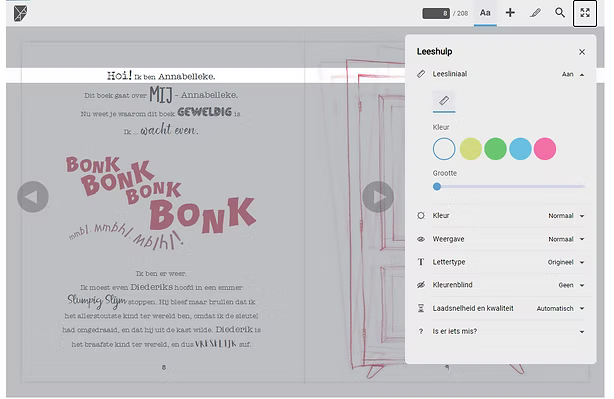The height and width of the screenshot is (399, 614).
Task: Go to the next page arrow
Action: pos(378,197)
